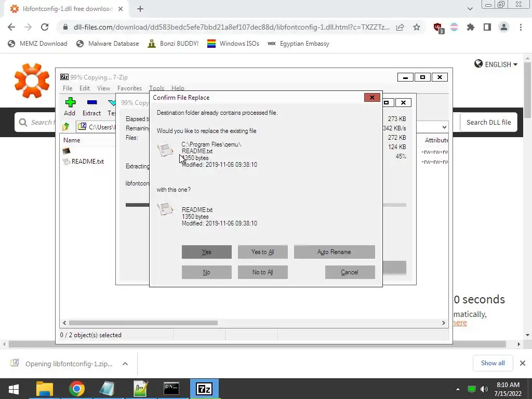This screenshot has width=532, height=399.
Task: Click the 7-Zip Extract toolbar icon
Action: pyautogui.click(x=91, y=107)
